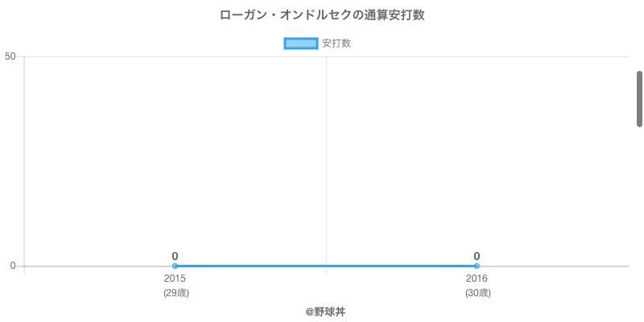Click the blue 安打数 legend swatch

click(x=302, y=43)
